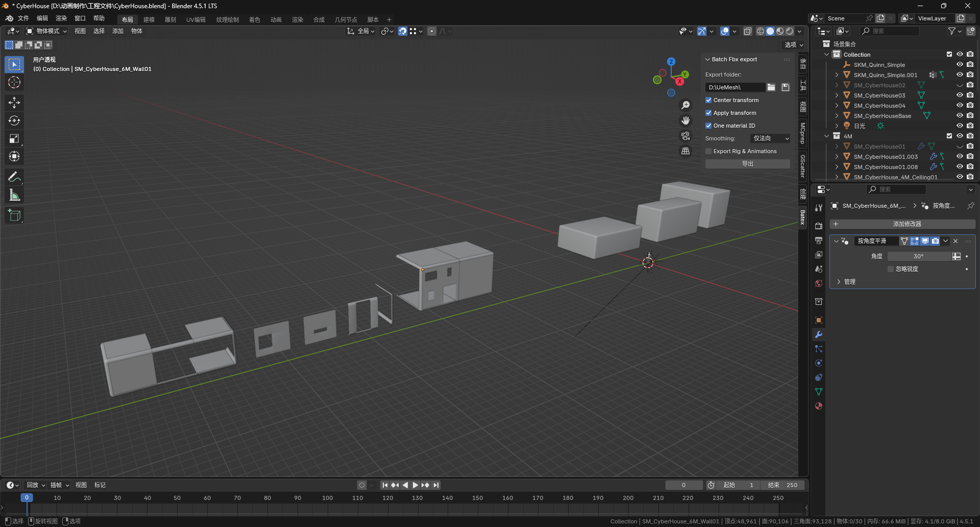Click the viewport pan hand gizmo
980x527 pixels.
pyautogui.click(x=685, y=121)
